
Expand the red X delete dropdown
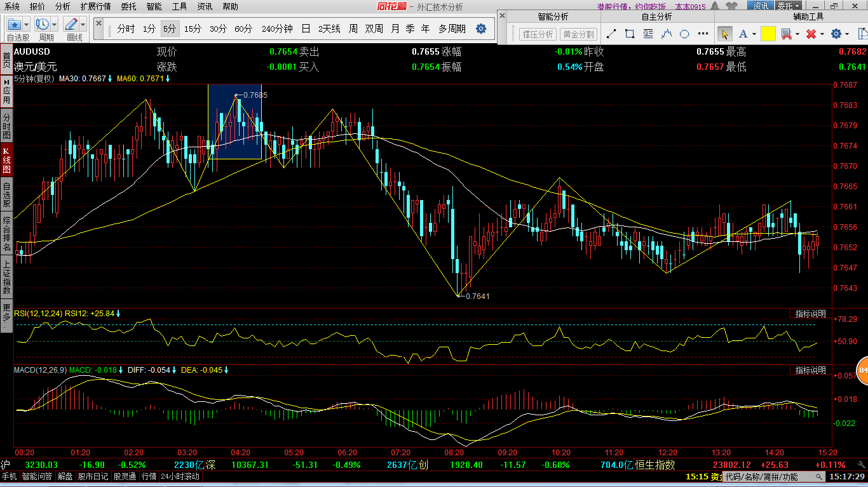[822, 34]
